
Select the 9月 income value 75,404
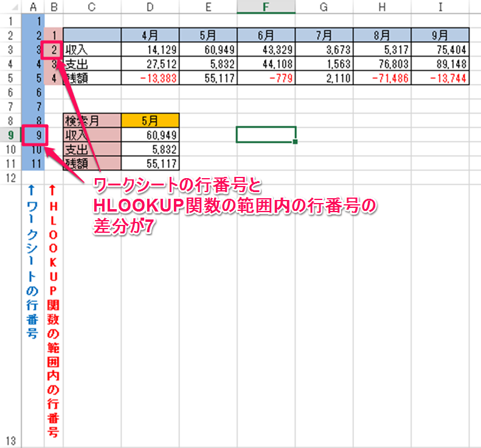click(x=439, y=49)
